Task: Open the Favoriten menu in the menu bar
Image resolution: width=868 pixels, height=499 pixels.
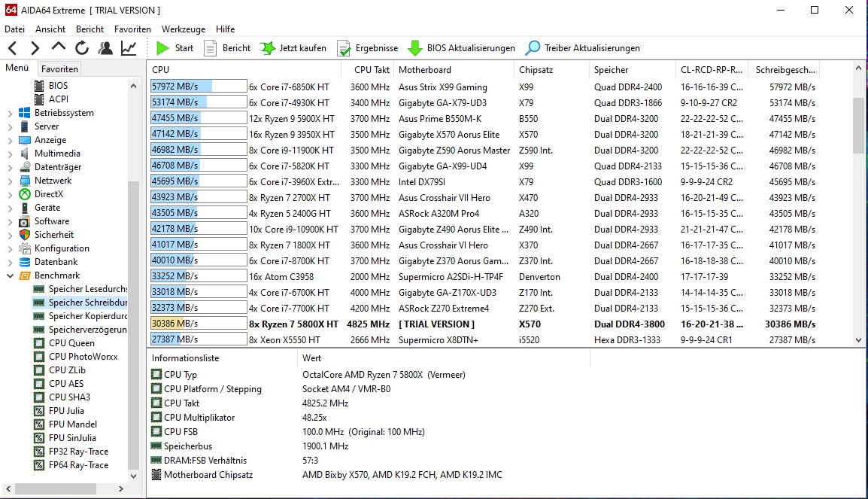Action: click(x=132, y=29)
